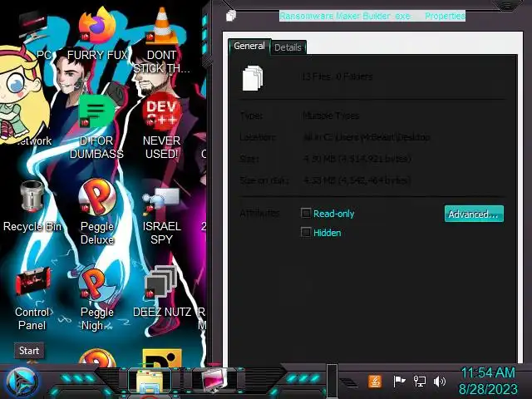Click the Ransomware Maker Builder Properties title text
The height and width of the screenshot is (399, 532).
(x=372, y=16)
